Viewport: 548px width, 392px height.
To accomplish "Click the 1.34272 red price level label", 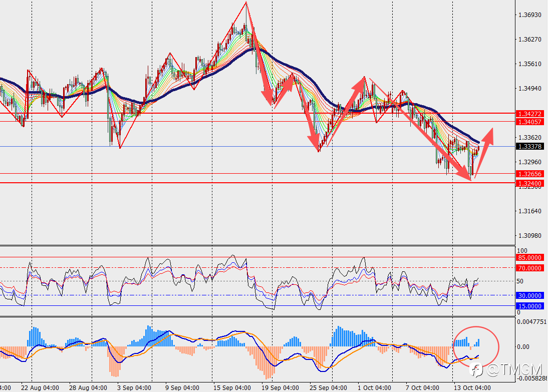I will coord(530,114).
